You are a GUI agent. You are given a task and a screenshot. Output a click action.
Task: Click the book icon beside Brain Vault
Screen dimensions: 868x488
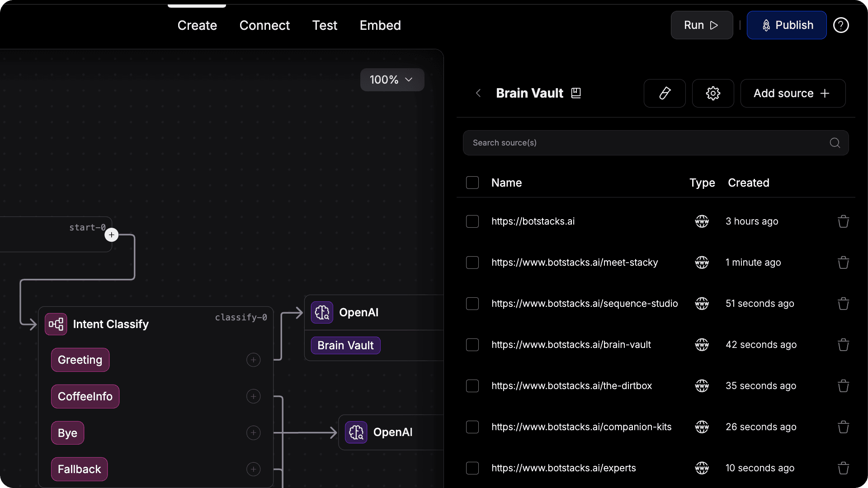[576, 93]
